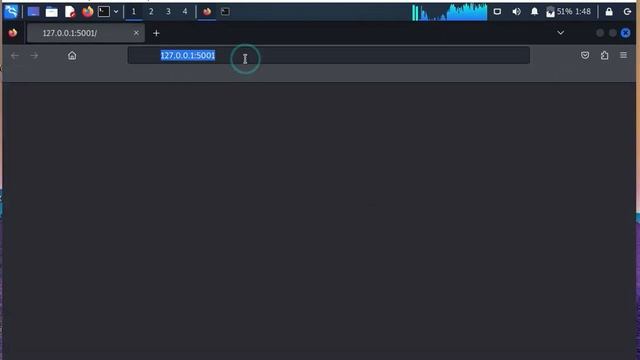Go back to the previous page
The height and width of the screenshot is (360, 640).
(15, 56)
